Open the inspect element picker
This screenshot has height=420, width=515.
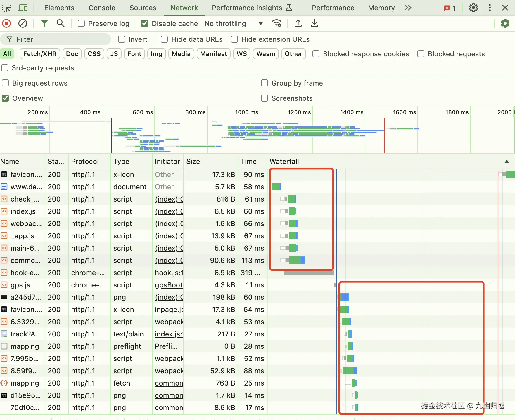pos(6,8)
